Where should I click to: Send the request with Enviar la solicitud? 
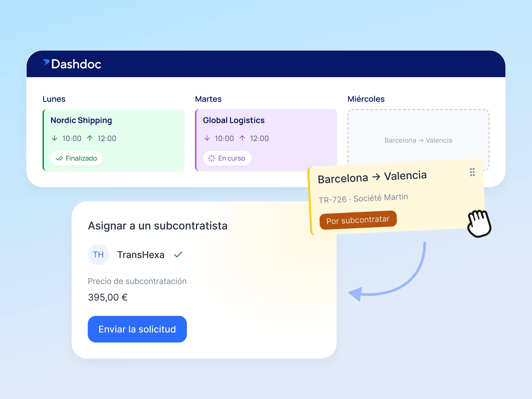coord(137,329)
